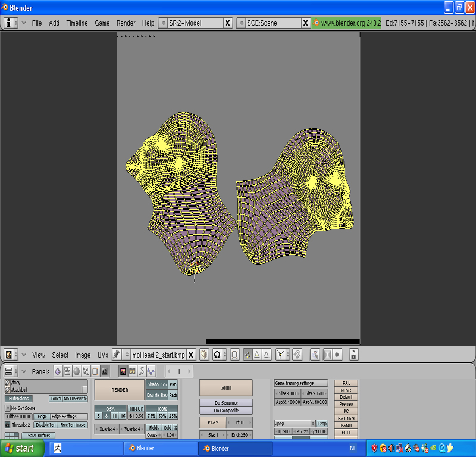Viewport: 476px width, 457px height.
Task: Delete the SR:2-Model screen with X
Action: (227, 23)
